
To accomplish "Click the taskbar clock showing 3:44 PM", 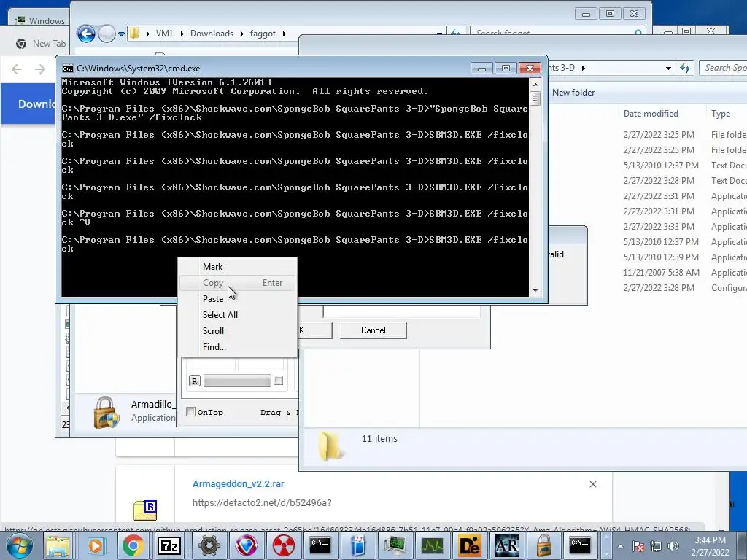I will point(710,546).
